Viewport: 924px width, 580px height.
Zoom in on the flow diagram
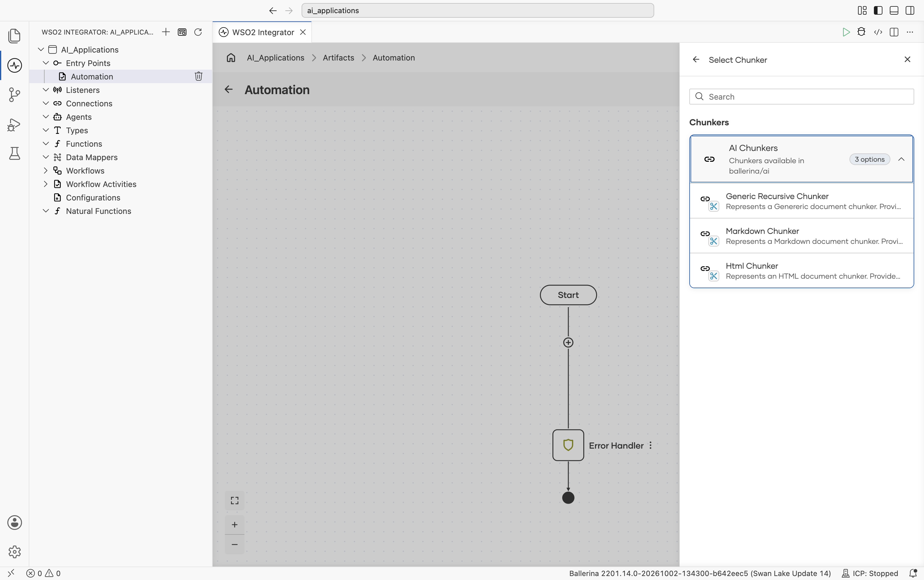(x=235, y=524)
